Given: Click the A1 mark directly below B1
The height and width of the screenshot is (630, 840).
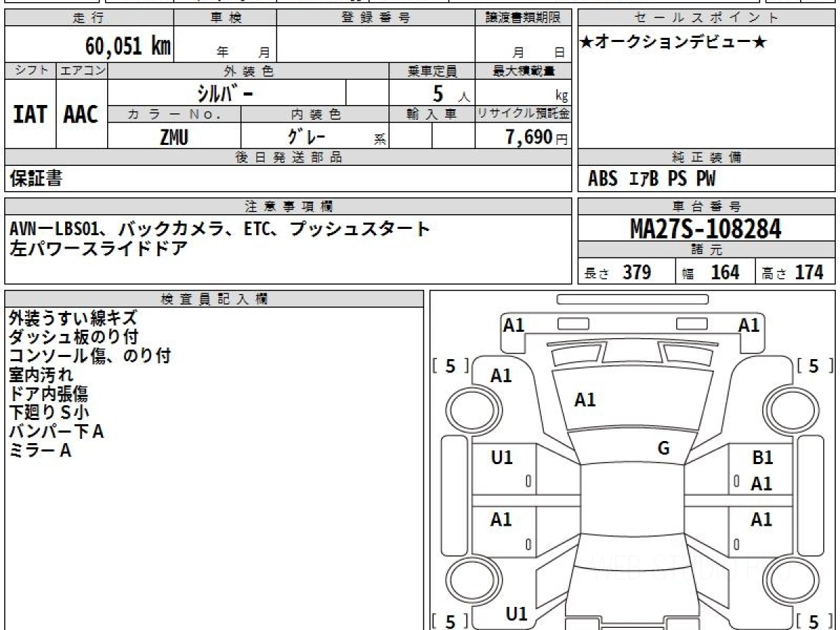Looking at the screenshot, I should pos(762,484).
